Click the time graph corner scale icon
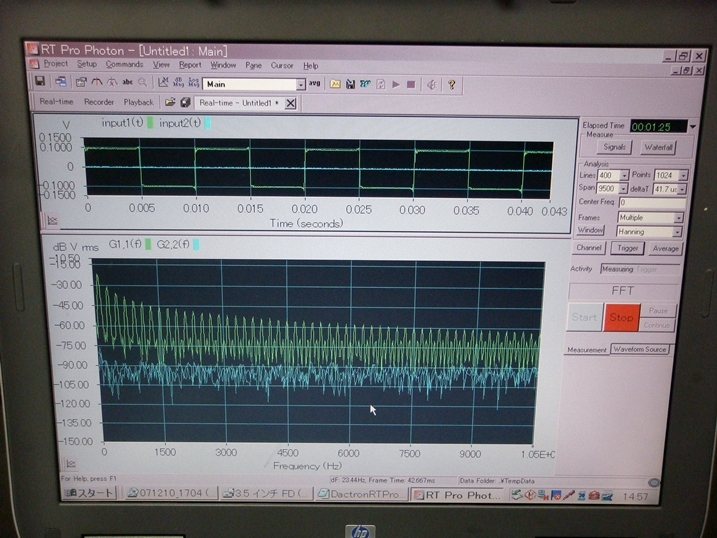The width and height of the screenshot is (717, 538). (52, 220)
